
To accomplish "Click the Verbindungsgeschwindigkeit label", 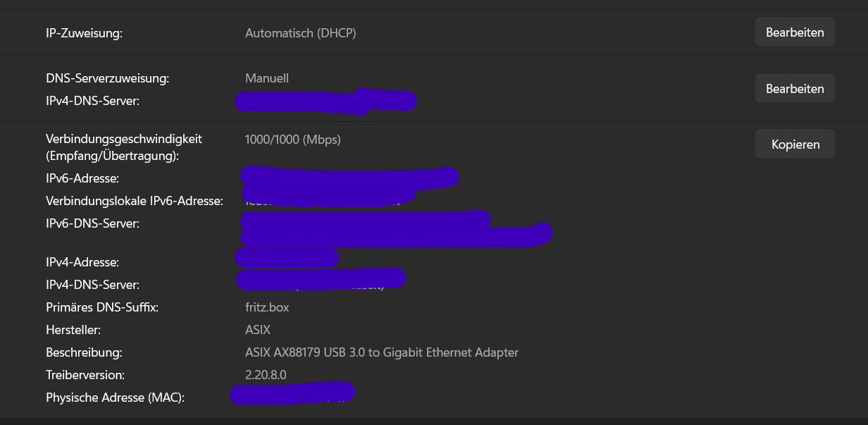I will click(x=124, y=139).
